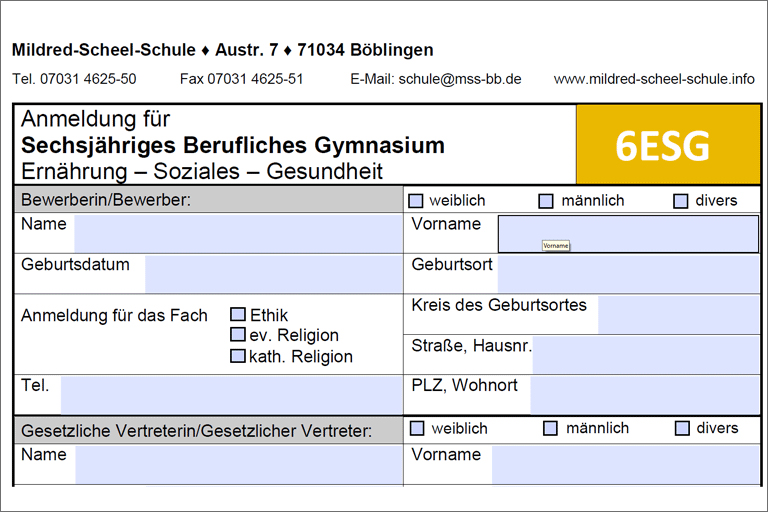Viewport: 768px width, 512px height.
Task: Check the Bewerber weiblich checkbox
Action: tap(417, 200)
